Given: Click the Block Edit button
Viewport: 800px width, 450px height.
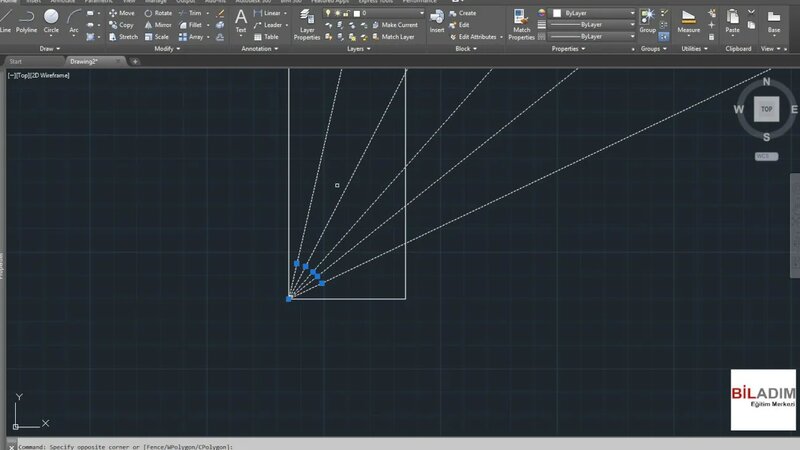Looking at the screenshot, I should click(x=459, y=25).
